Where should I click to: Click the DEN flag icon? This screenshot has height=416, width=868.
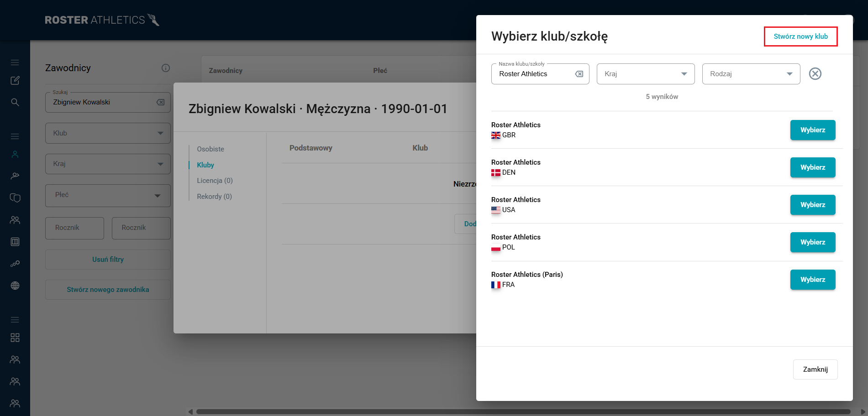coord(496,173)
